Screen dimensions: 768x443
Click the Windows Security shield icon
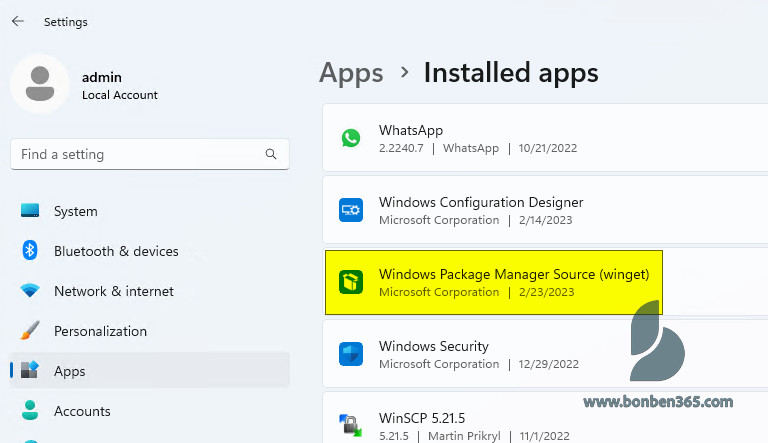click(351, 354)
